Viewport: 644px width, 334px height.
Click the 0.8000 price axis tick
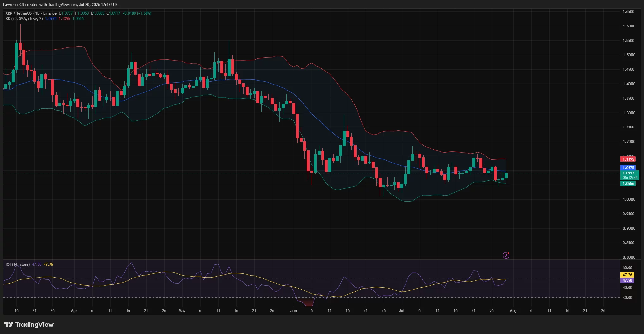629,257
